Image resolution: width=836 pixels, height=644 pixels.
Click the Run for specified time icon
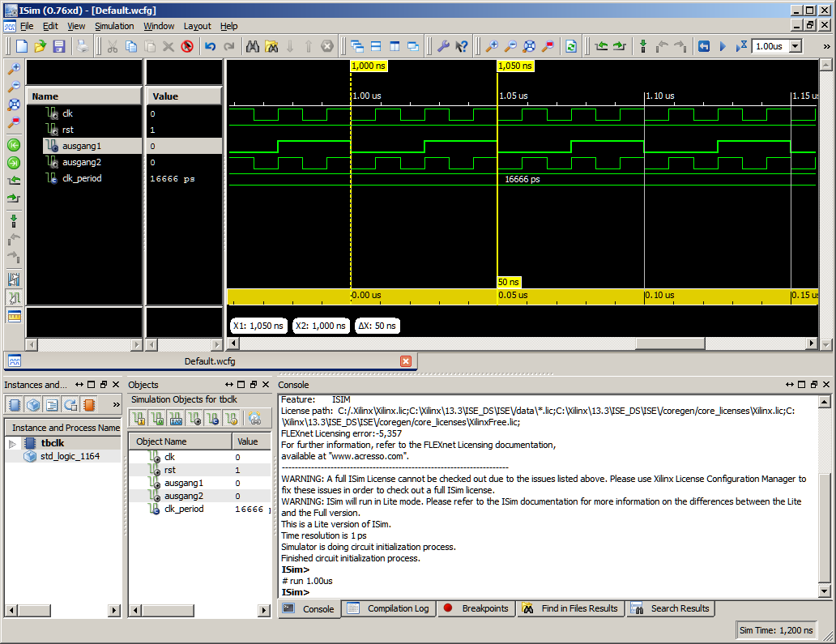(x=741, y=46)
